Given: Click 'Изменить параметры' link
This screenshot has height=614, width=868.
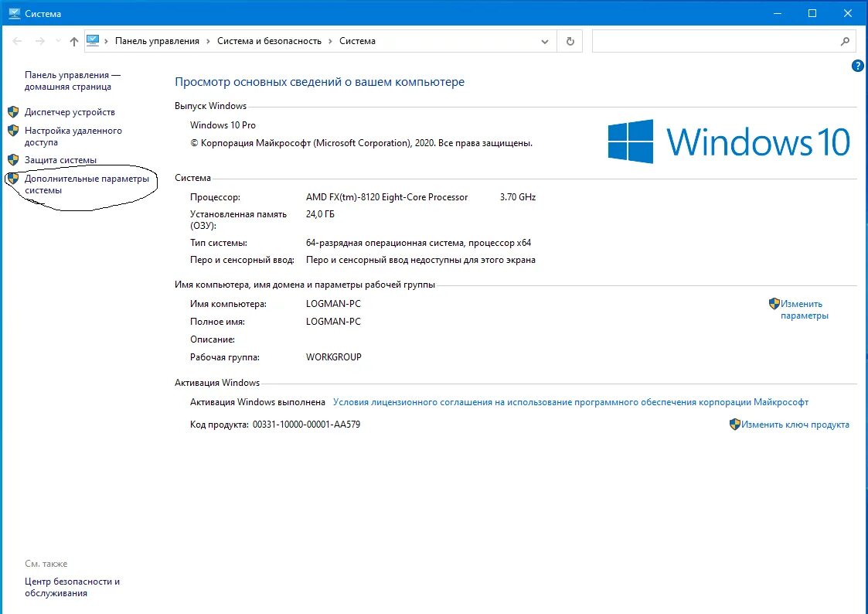Looking at the screenshot, I should [x=805, y=309].
